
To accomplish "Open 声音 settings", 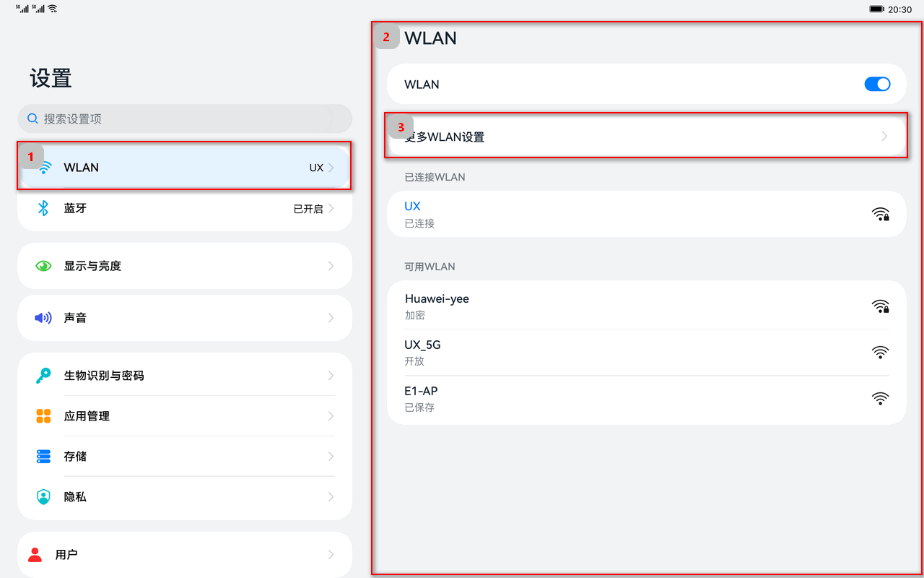I will click(x=185, y=318).
